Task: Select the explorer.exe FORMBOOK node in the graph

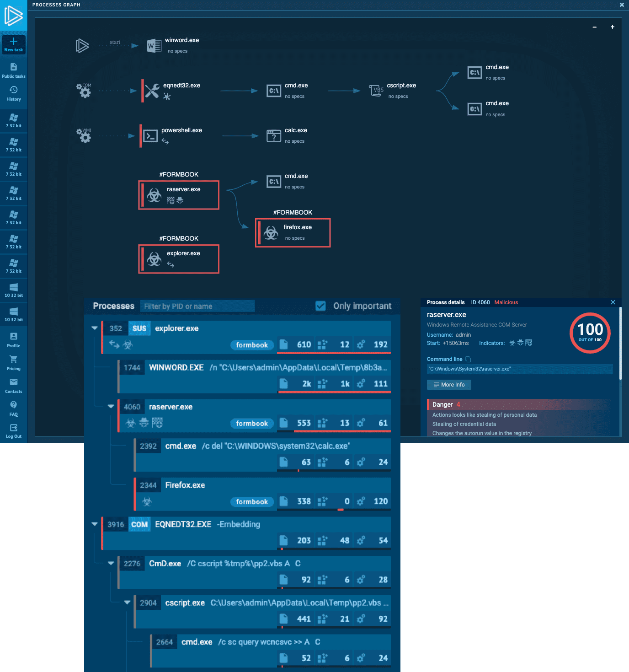Action: [x=179, y=259]
